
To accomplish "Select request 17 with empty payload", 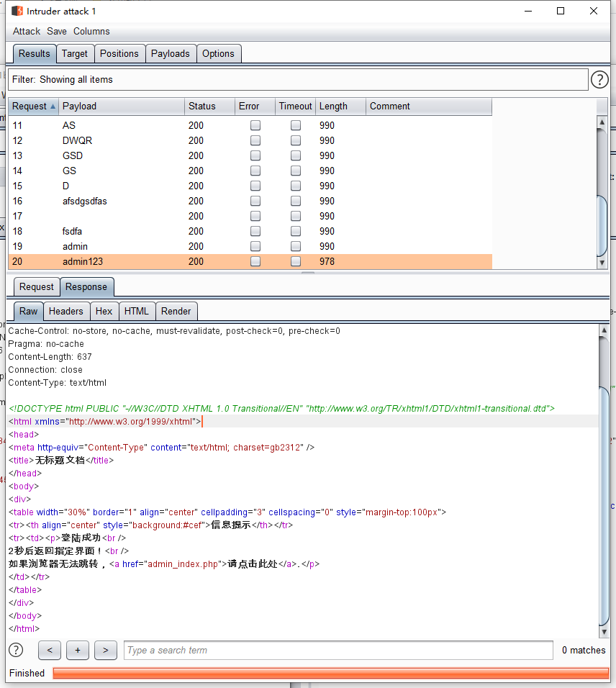I will 250,216.
